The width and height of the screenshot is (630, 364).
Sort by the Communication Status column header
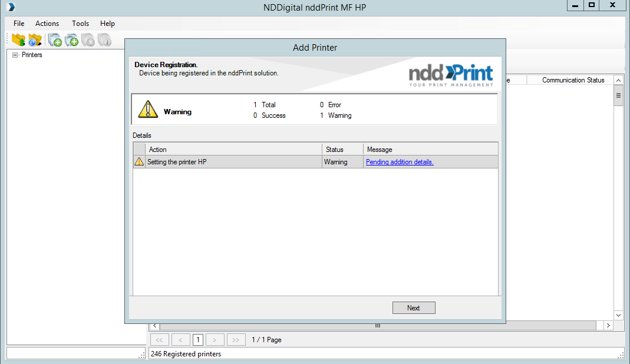coord(573,80)
